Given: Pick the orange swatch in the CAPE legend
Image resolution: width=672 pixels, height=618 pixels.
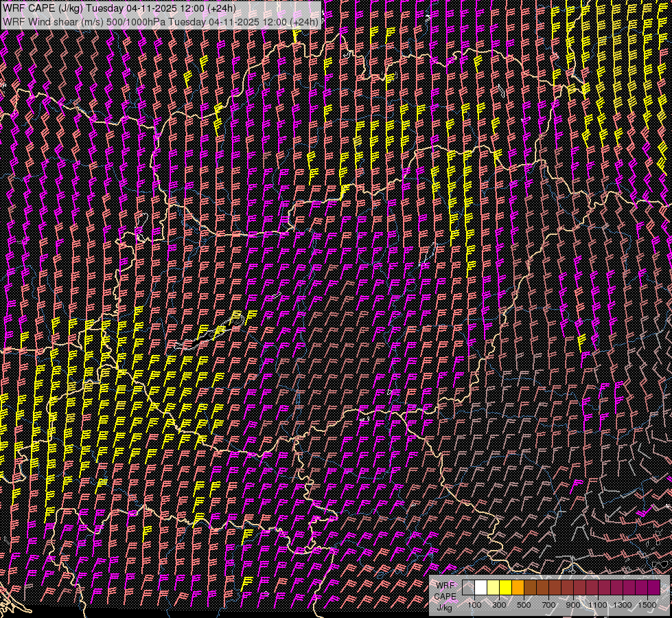Looking at the screenshot, I should tap(518, 588).
